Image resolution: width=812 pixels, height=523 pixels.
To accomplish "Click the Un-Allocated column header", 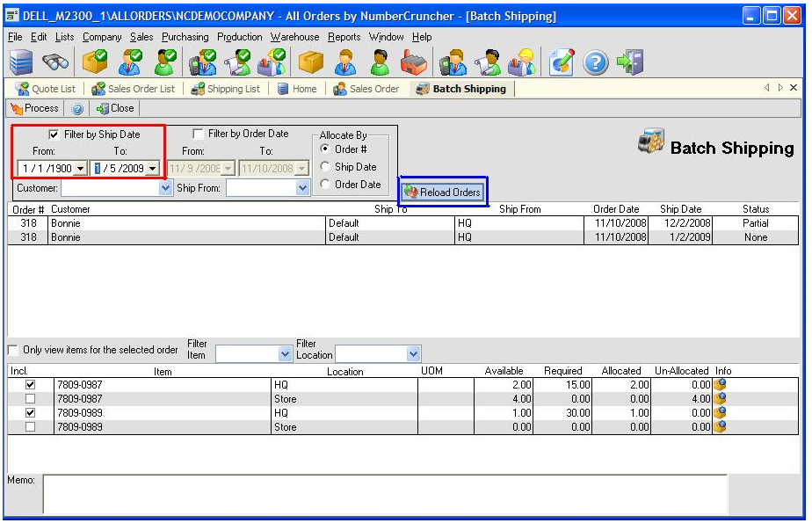I will [x=682, y=371].
